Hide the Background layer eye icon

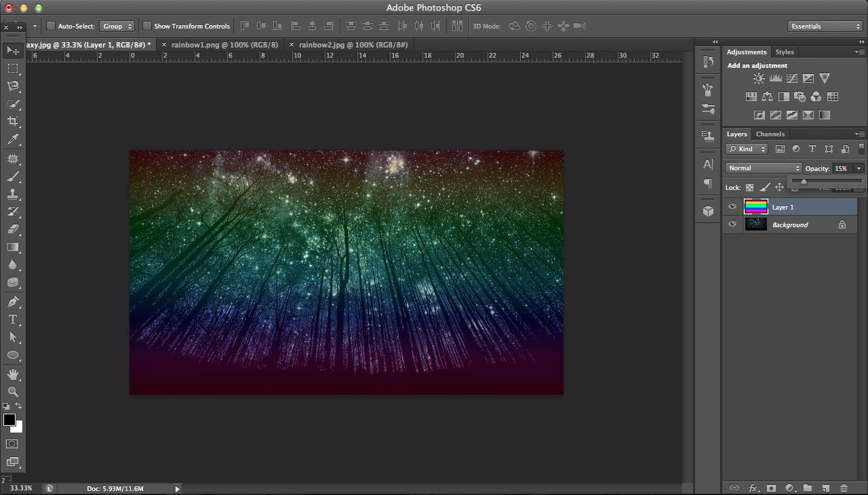(732, 224)
